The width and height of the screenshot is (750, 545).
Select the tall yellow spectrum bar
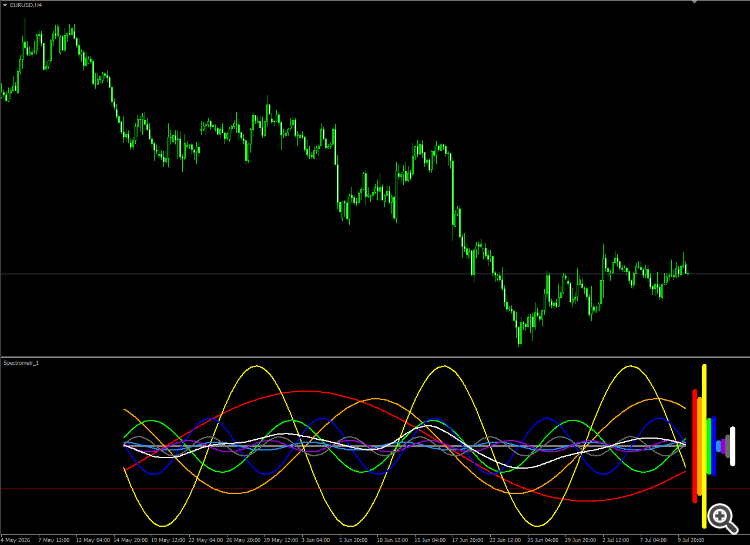704,446
